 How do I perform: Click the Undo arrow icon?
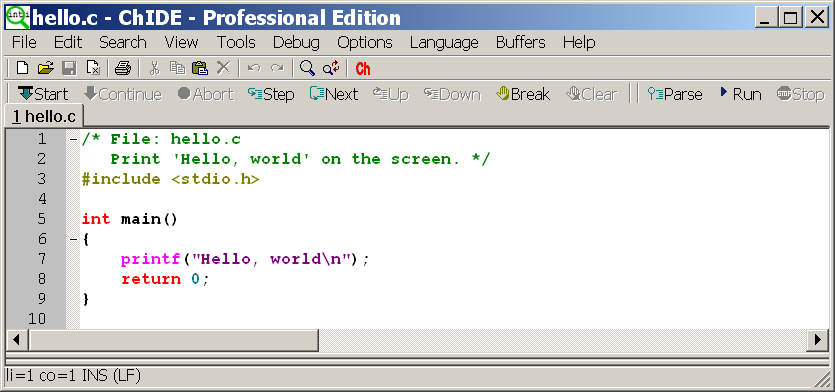pyautogui.click(x=254, y=68)
